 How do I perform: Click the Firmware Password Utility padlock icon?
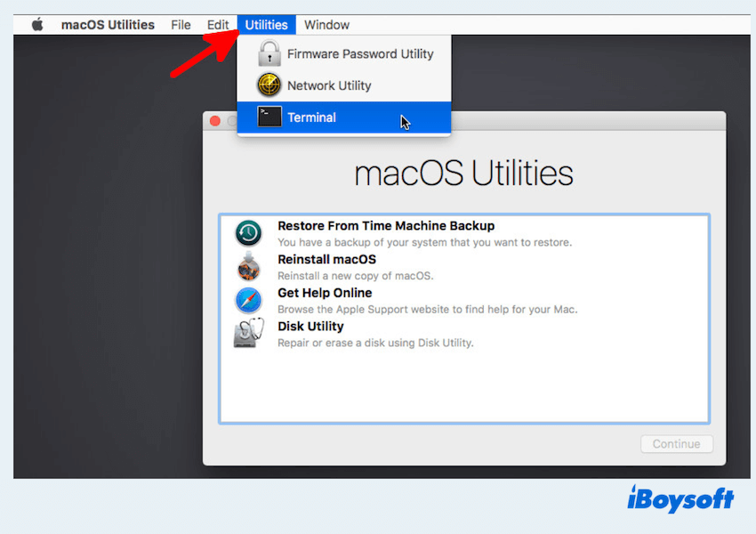click(269, 54)
